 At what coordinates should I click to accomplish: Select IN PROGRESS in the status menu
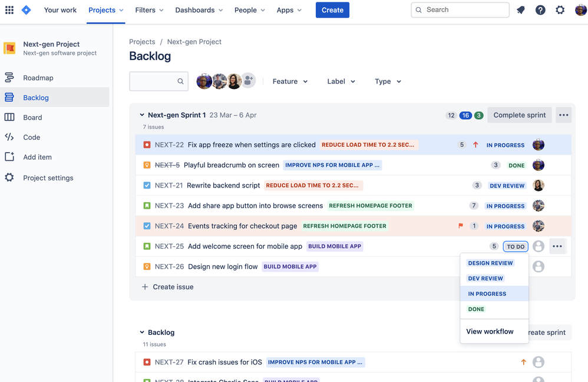[x=494, y=294]
